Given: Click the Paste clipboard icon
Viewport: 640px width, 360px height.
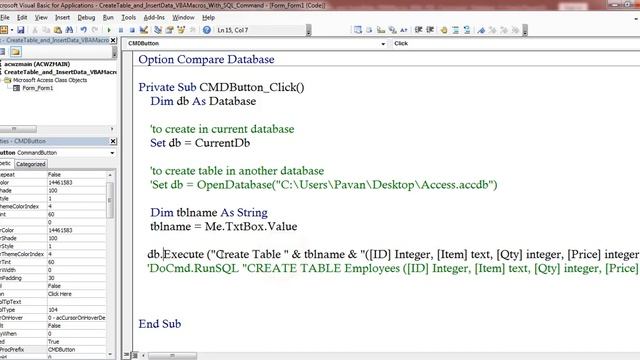Looking at the screenshot, I should click(58, 30).
